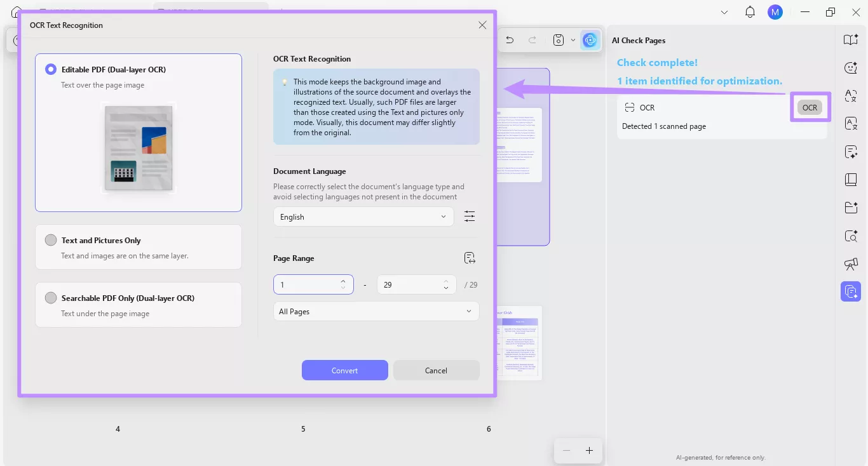Decrease the start page number
This screenshot has width=868, height=466.
[343, 288]
